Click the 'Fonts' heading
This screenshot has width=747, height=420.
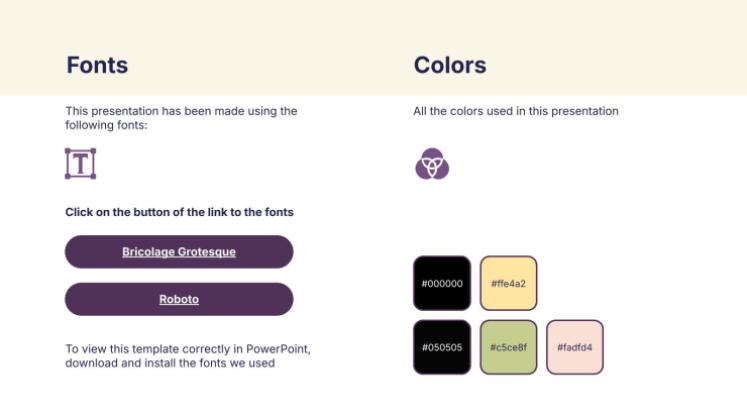(97, 66)
